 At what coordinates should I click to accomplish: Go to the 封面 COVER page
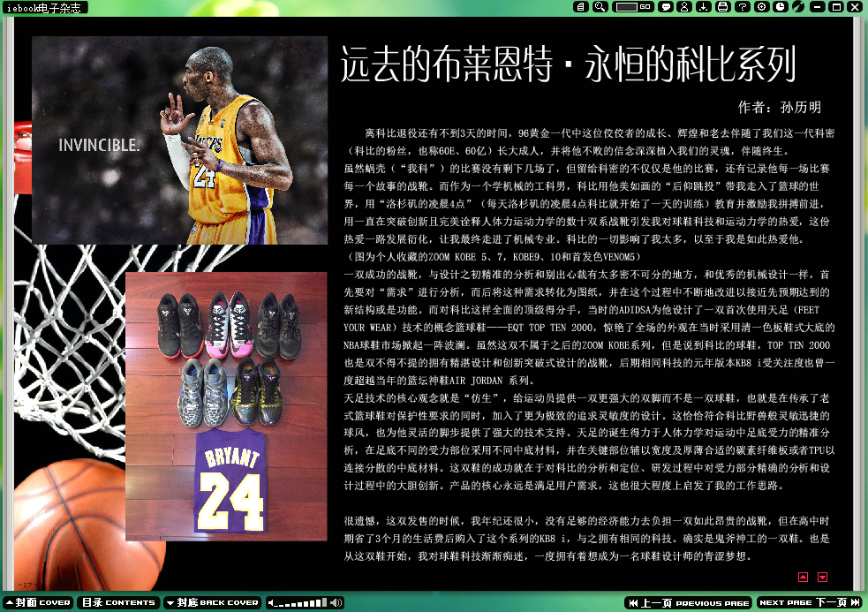(x=38, y=602)
